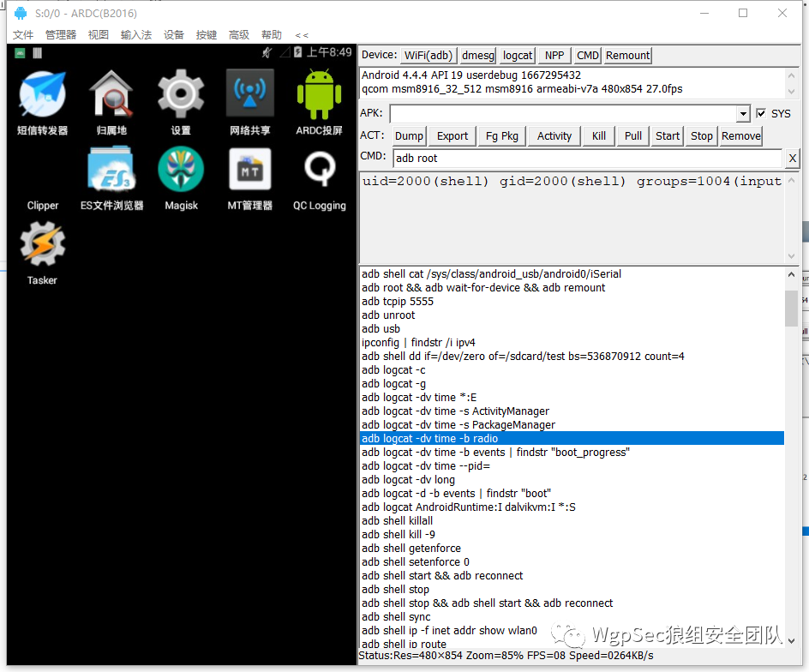The image size is (809, 672).
Task: Select 'adb unroot' command
Action: (x=572, y=315)
